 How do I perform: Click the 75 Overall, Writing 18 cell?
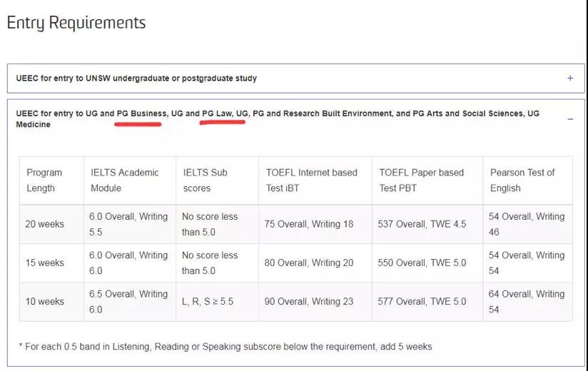(x=315, y=224)
